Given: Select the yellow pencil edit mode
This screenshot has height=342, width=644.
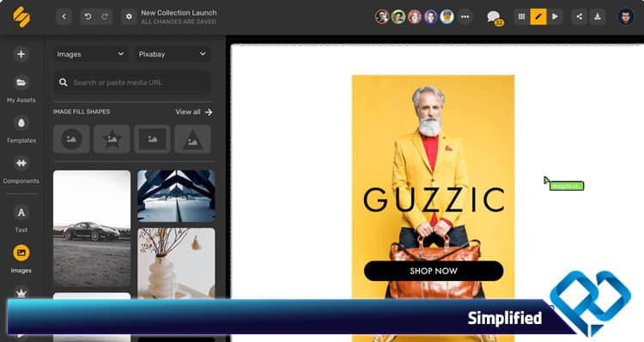Looking at the screenshot, I should pos(538,16).
